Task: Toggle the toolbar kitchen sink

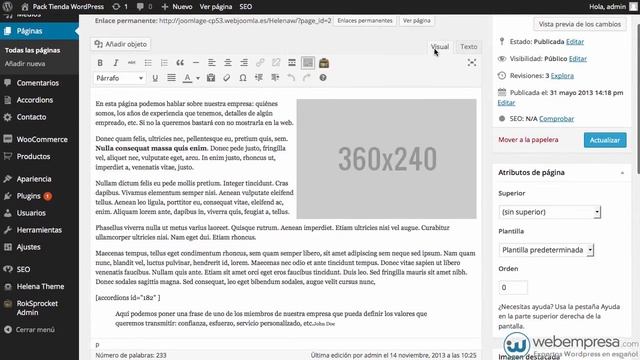Action: coord(308,63)
